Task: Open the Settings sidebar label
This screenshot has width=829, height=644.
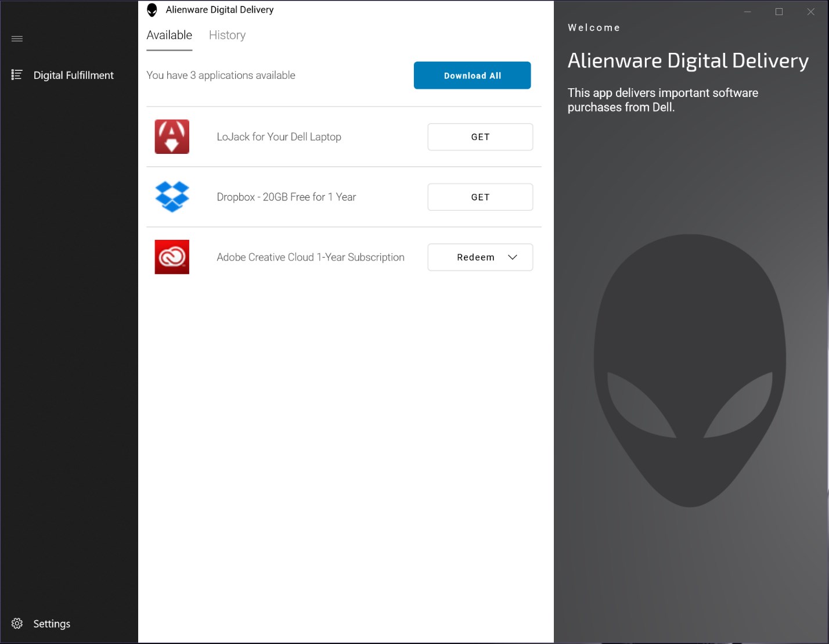Action: (52, 624)
